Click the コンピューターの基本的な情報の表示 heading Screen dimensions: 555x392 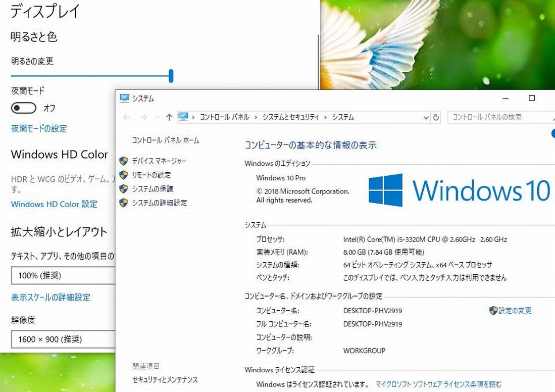coord(311,145)
